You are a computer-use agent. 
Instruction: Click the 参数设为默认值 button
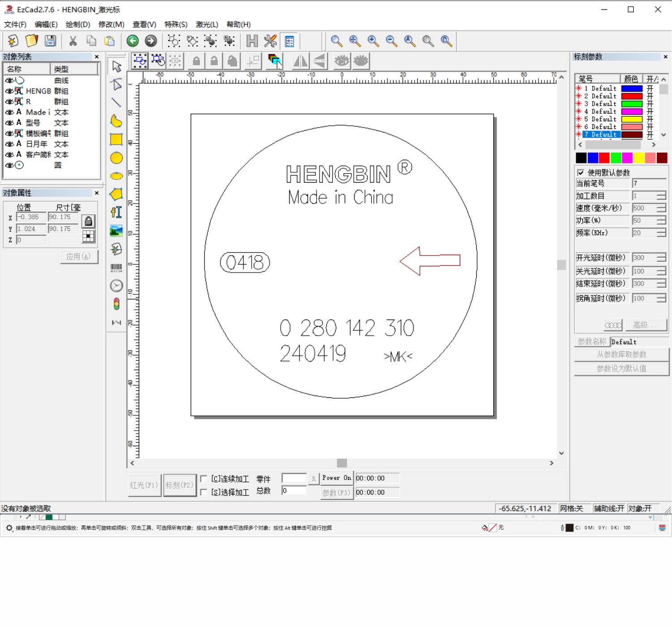621,369
